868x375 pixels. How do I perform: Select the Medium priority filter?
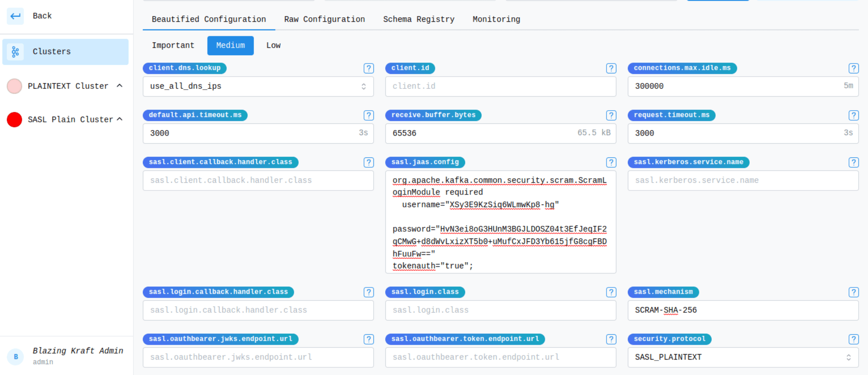(231, 45)
